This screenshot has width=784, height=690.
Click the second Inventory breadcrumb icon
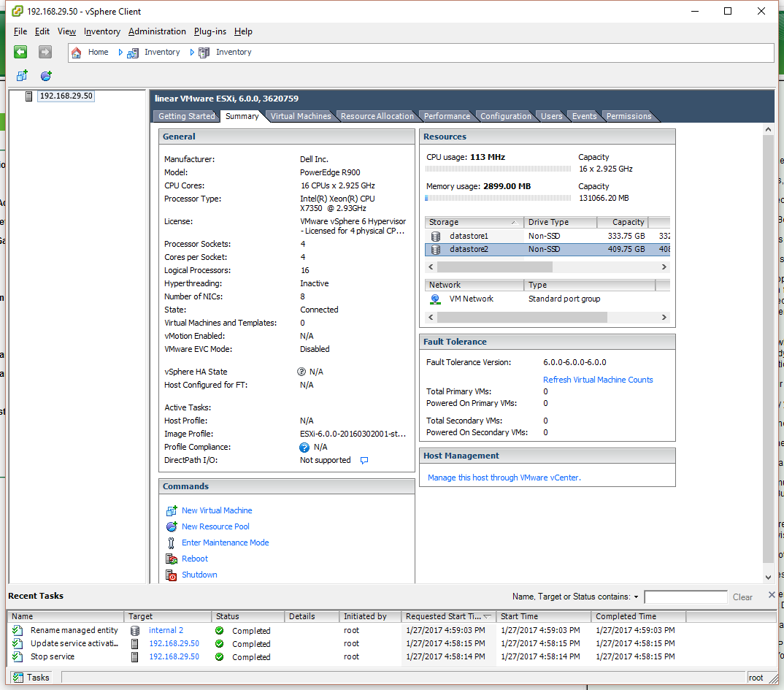point(204,53)
